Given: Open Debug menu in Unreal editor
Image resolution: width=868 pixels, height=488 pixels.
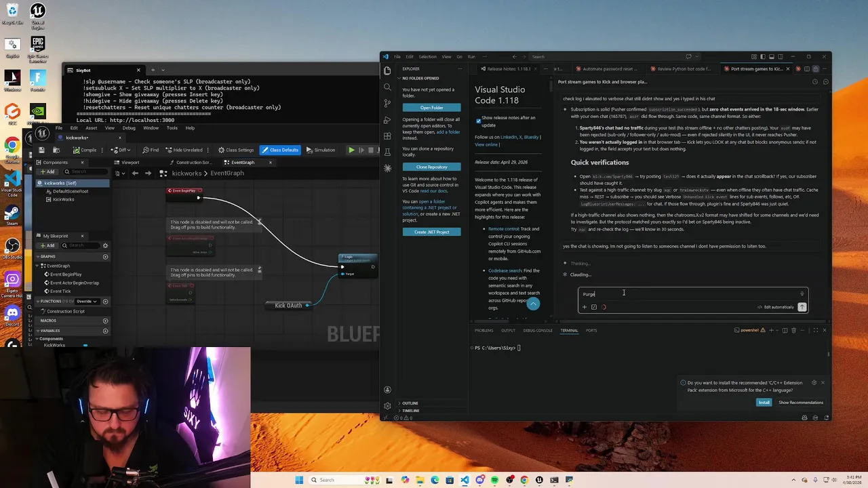Looking at the screenshot, I should pos(129,127).
